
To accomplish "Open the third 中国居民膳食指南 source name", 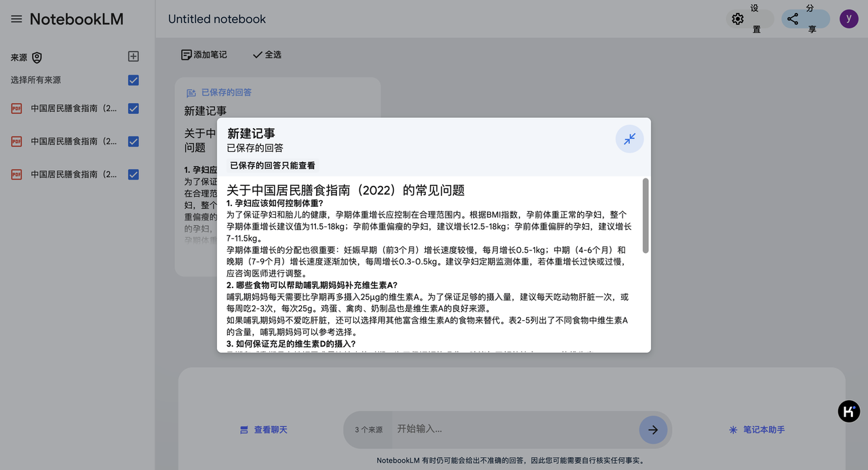I will click(x=74, y=174).
